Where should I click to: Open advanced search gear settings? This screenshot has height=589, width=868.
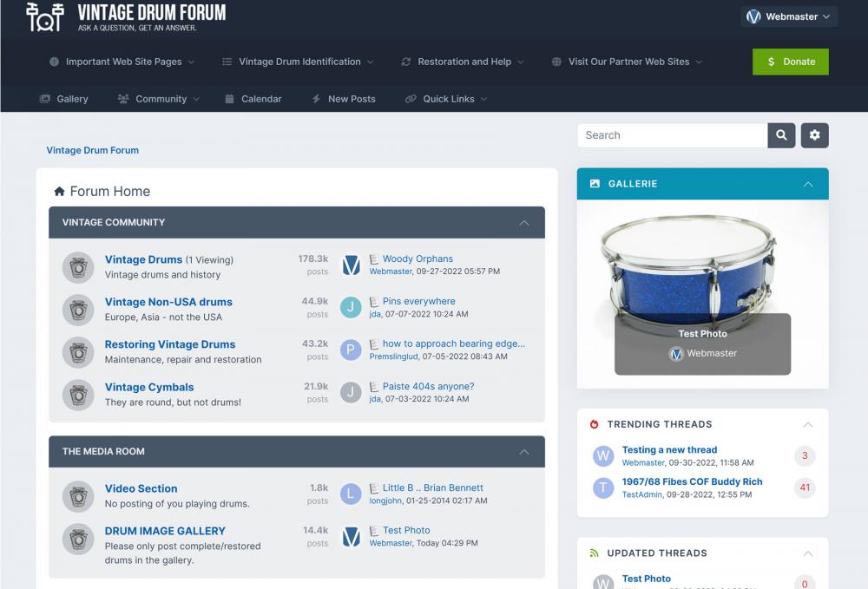(814, 135)
